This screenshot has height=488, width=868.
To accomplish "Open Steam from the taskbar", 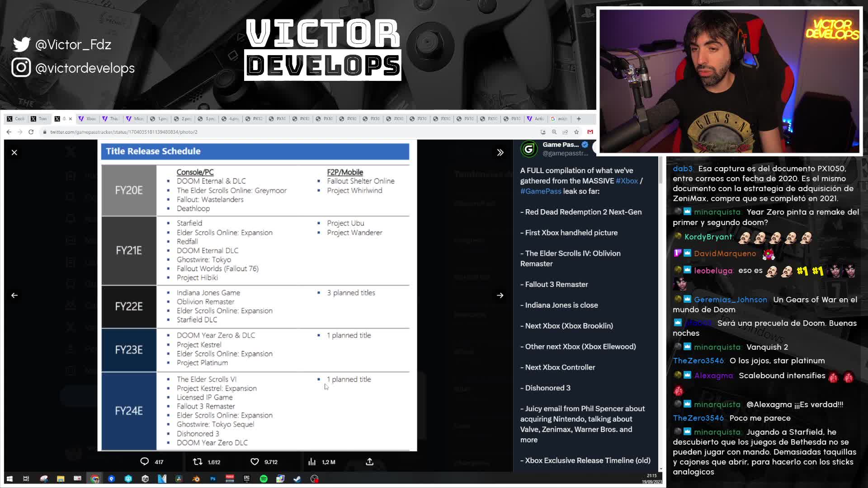I will 297,479.
